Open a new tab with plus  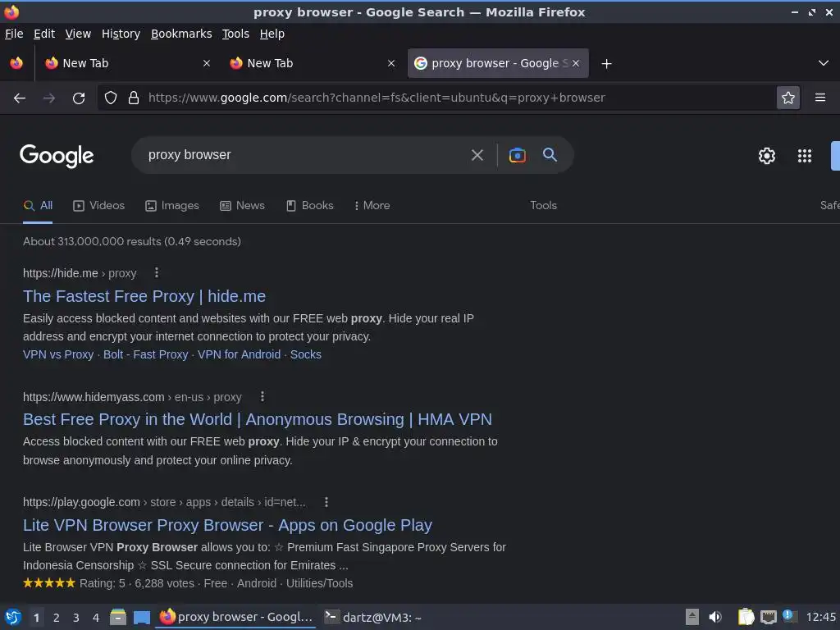point(606,64)
